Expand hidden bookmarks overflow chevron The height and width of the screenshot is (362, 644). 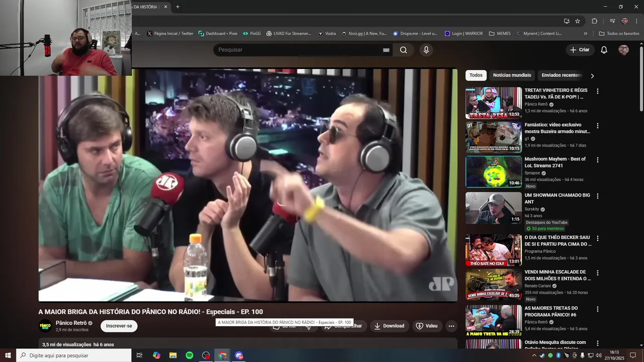click(x=585, y=34)
